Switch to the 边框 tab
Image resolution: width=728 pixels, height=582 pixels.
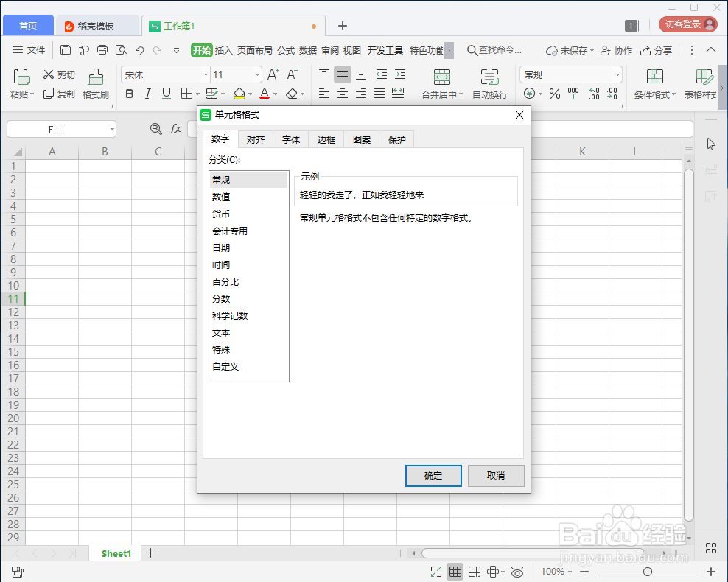point(326,139)
